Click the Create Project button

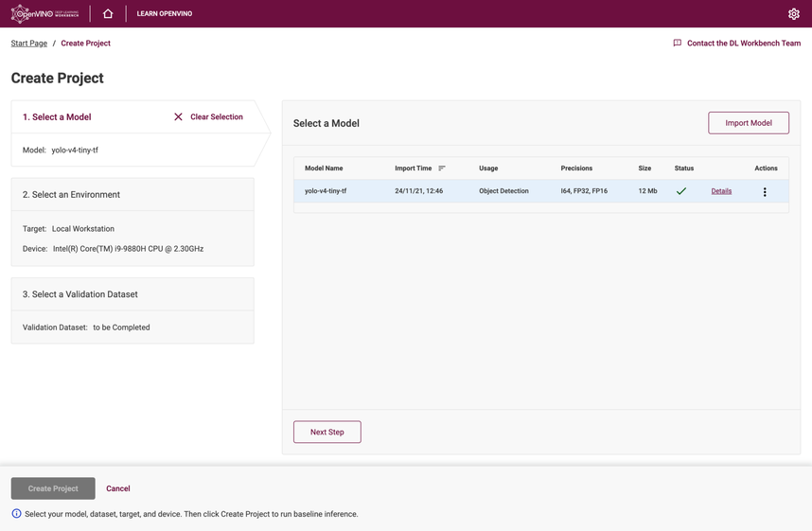(x=53, y=488)
